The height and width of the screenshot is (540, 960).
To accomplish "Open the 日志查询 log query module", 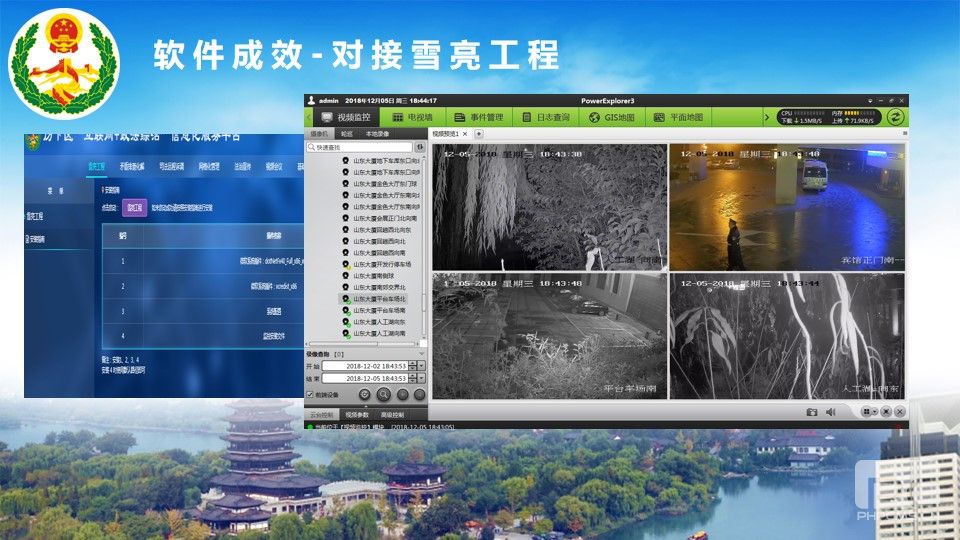I will pos(546,117).
